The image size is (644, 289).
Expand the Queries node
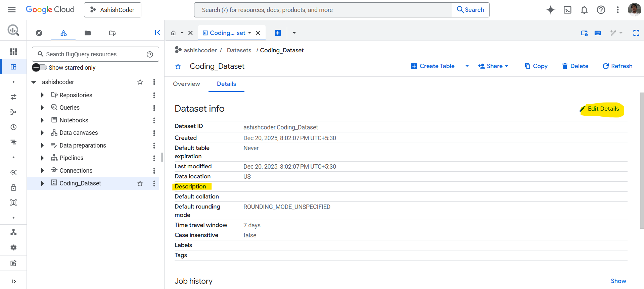click(x=42, y=108)
